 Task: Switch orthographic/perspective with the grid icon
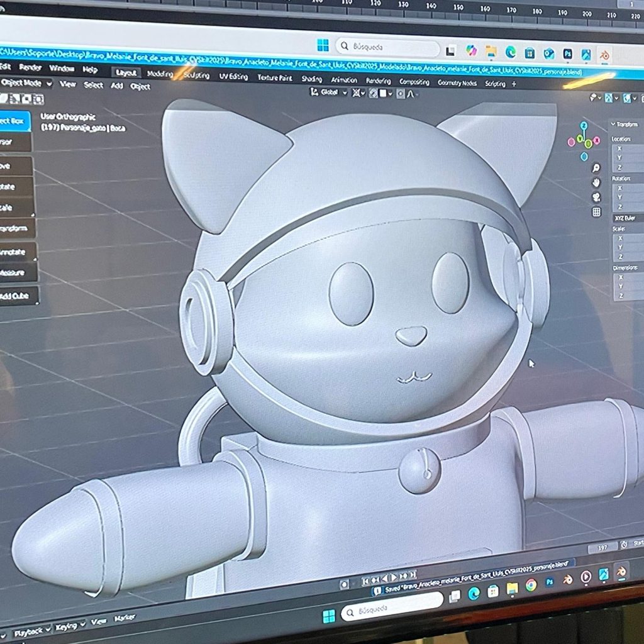click(x=596, y=212)
